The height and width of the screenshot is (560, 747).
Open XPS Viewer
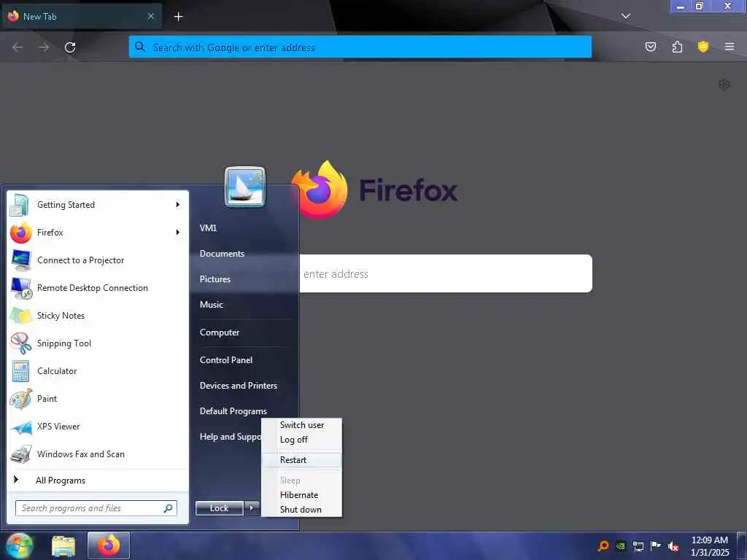98,426
